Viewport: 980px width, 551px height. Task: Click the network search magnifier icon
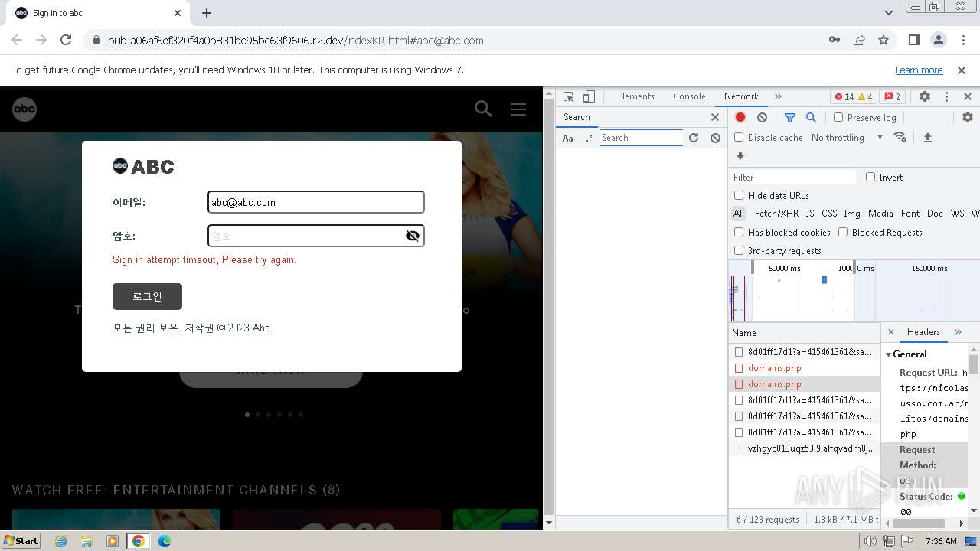coord(812,117)
